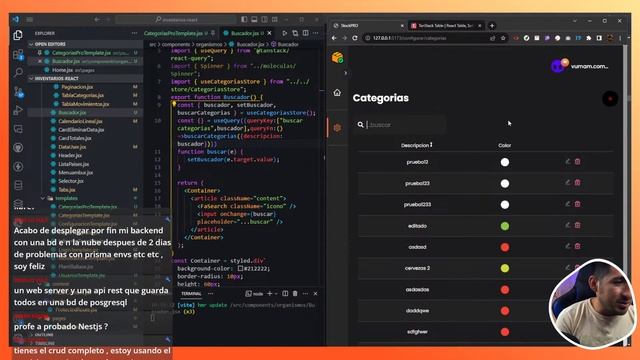Screen dimensions: 640x360
Task: Click the components breadcrumb segment
Action: (176, 44)
